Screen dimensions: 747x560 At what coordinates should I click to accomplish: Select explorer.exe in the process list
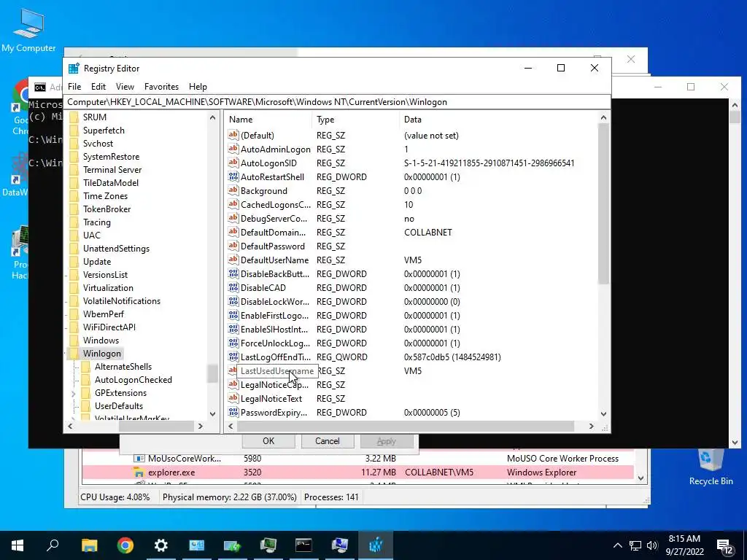357,472
